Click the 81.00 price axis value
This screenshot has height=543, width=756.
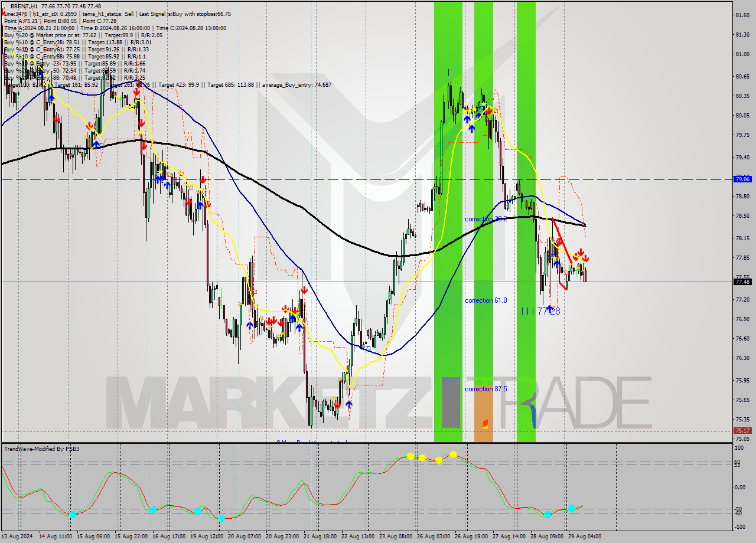pyautogui.click(x=742, y=54)
